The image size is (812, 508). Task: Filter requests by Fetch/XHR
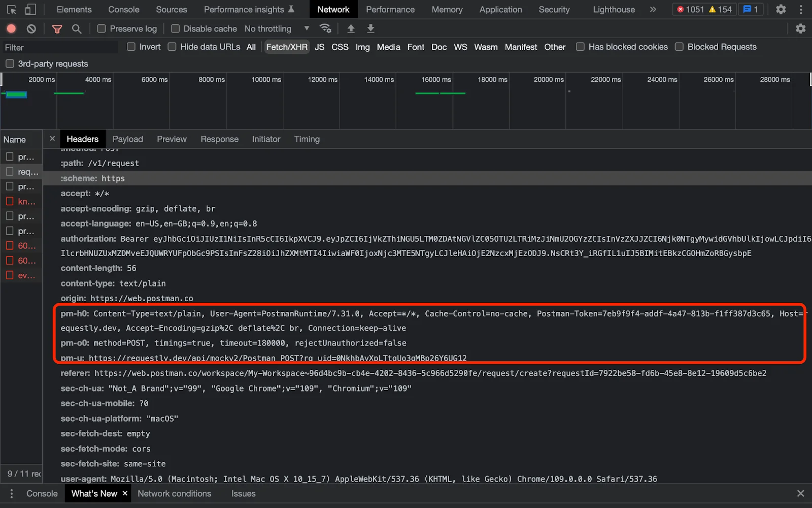(287, 47)
